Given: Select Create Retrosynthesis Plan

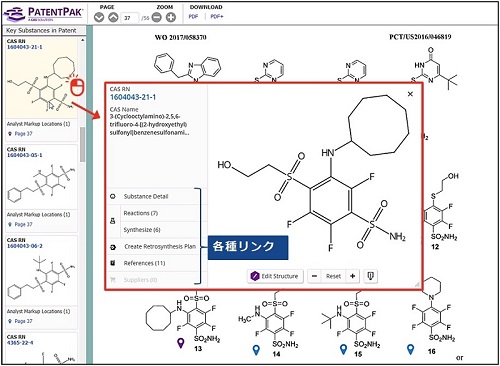Looking at the screenshot, I should coord(160,247).
